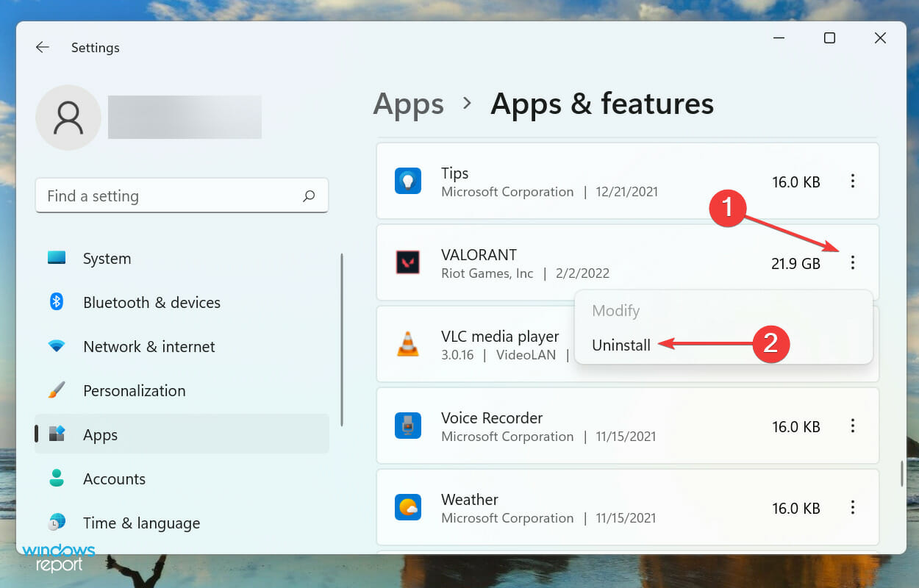The height and width of the screenshot is (588, 919).
Task: Open Bluetooth & devices settings
Action: 151,303
